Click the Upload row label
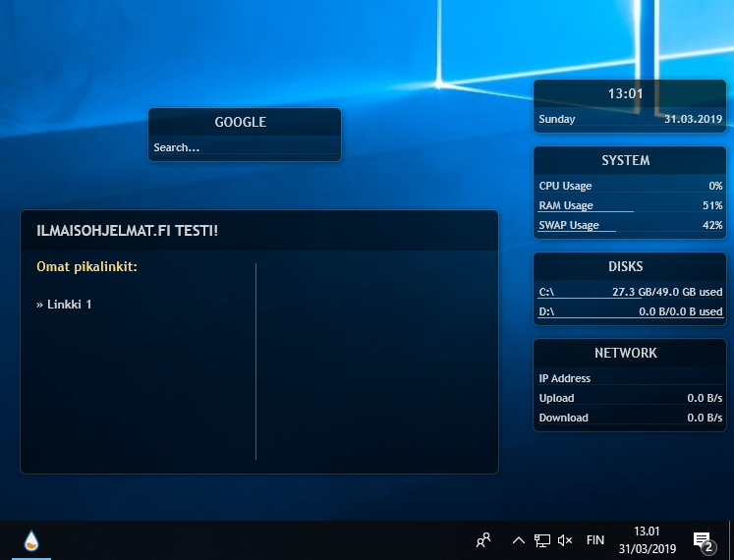734x560 pixels. point(556,398)
